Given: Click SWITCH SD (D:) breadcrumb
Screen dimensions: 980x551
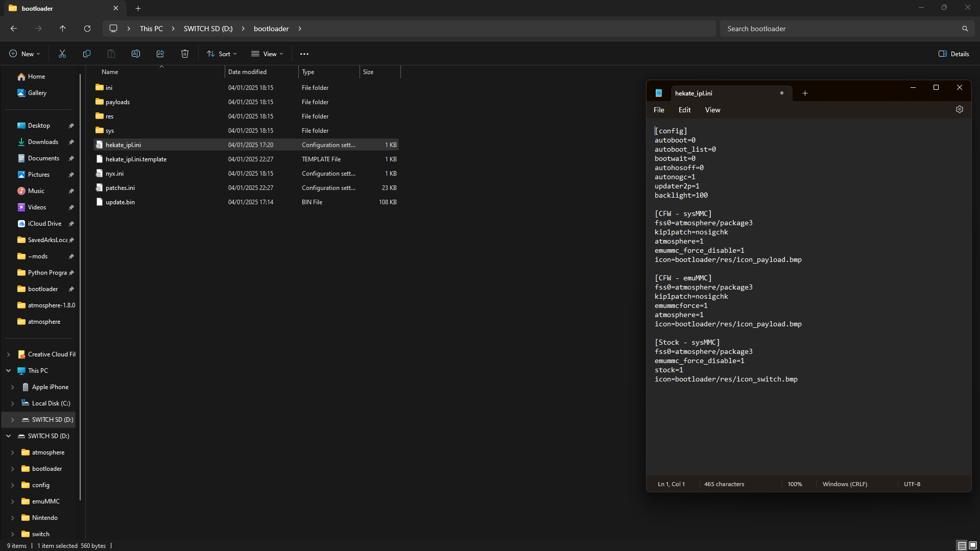Looking at the screenshot, I should point(208,29).
